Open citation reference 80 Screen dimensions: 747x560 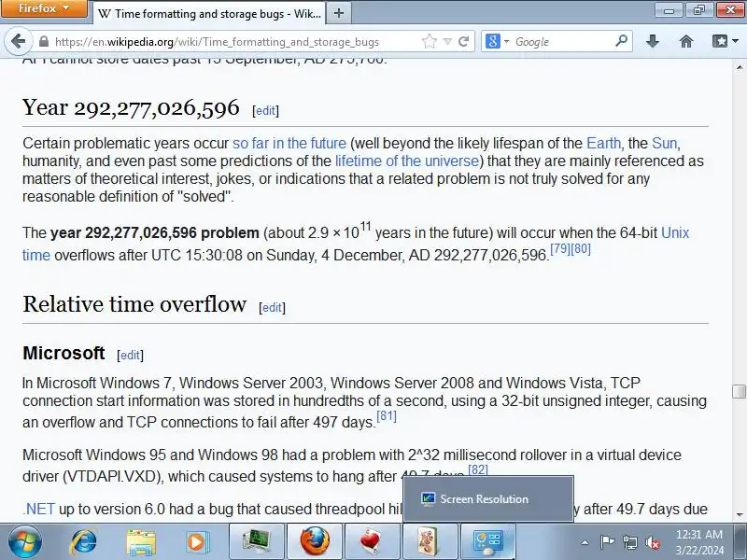[580, 248]
